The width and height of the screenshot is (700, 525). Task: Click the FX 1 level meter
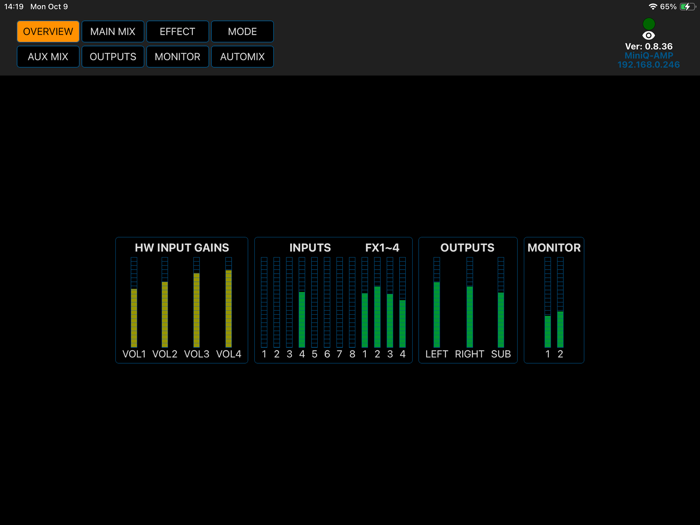click(365, 302)
